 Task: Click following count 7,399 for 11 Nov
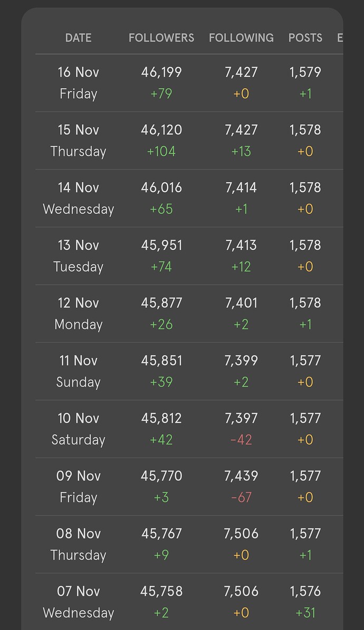241,361
